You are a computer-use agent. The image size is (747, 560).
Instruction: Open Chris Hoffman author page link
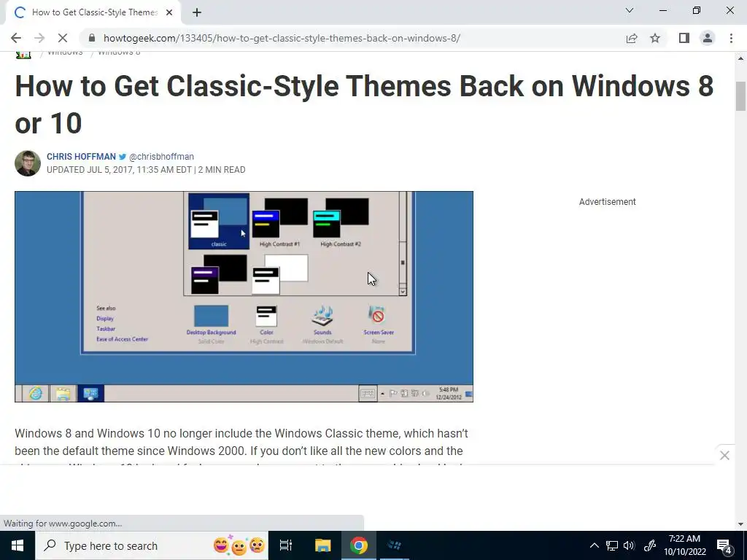pos(81,157)
